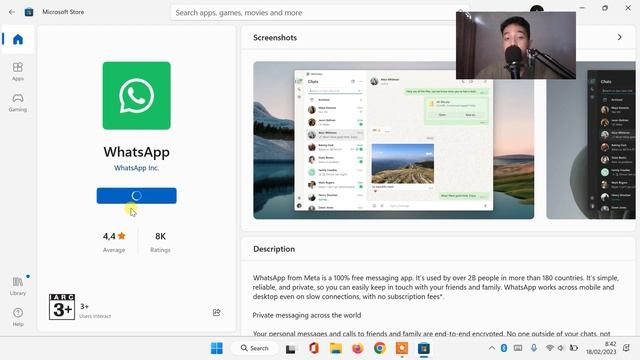Open the Windows Start menu
The width and height of the screenshot is (640, 360).
click(217, 348)
